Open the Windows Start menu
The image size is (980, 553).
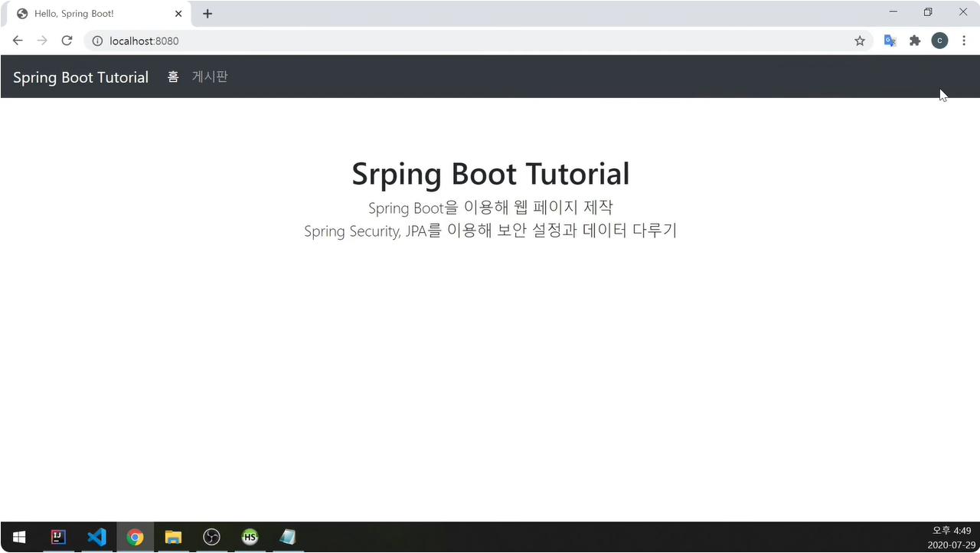point(19,537)
